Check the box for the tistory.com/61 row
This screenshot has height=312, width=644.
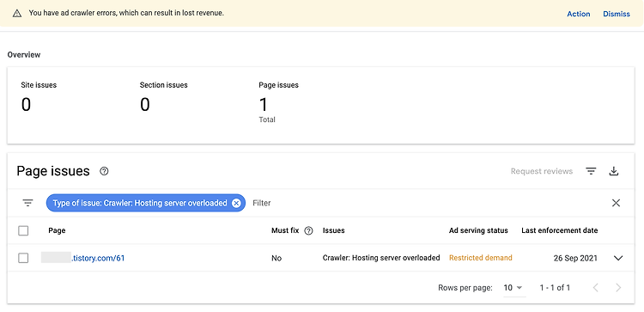click(x=23, y=258)
